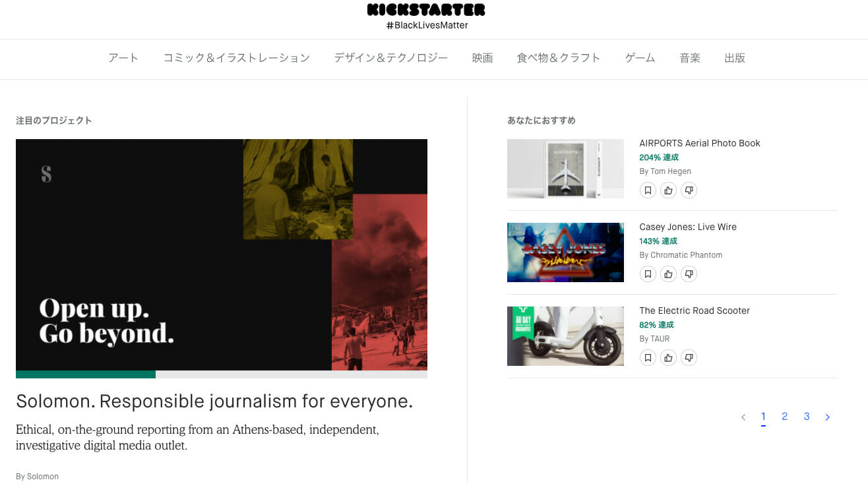Open Solomon. Responsible journalism for everyone title
868x501 pixels.
click(214, 401)
